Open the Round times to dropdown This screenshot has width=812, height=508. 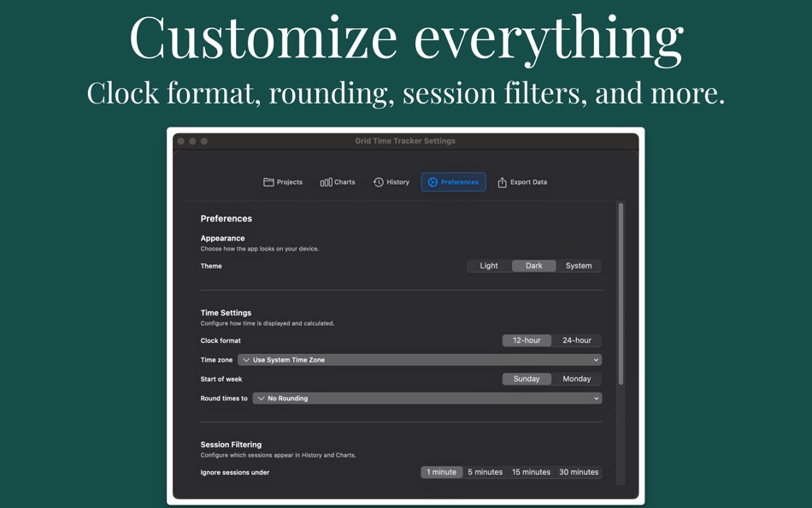(427, 399)
